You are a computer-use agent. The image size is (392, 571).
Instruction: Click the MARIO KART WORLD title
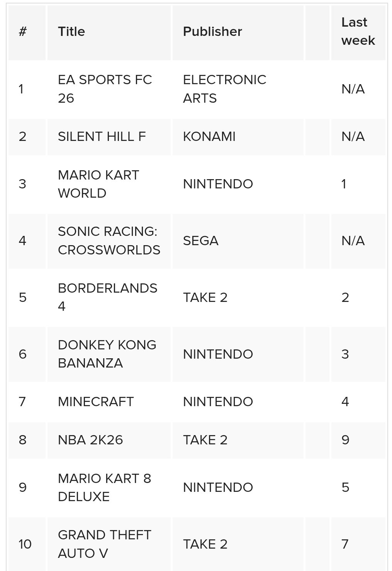98,184
